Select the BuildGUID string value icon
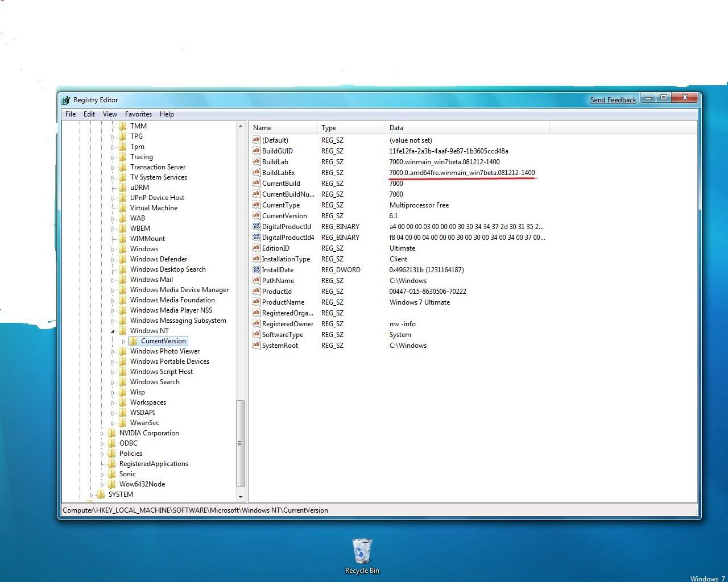 click(256, 151)
